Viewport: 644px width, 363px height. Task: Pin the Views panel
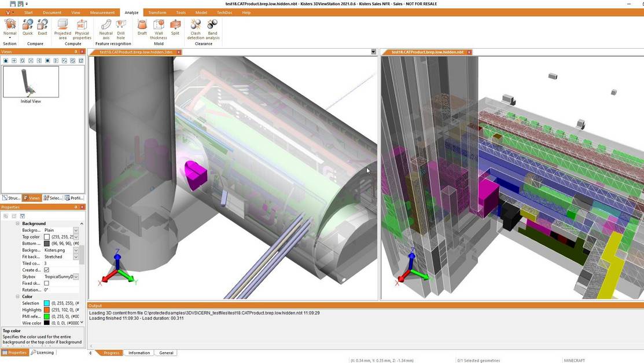coord(76,52)
